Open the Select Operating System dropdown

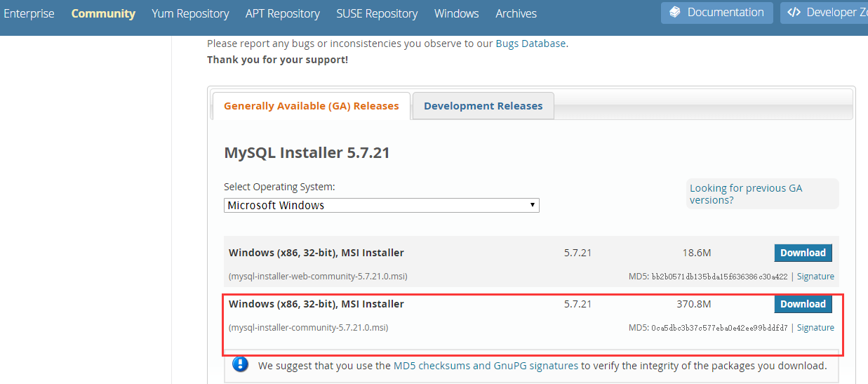pos(382,206)
